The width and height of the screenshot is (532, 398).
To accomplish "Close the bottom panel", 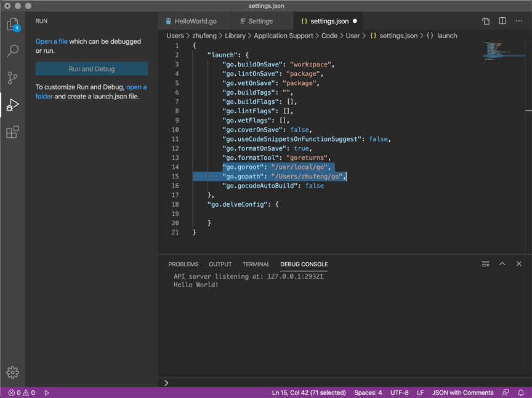I will coord(519,264).
